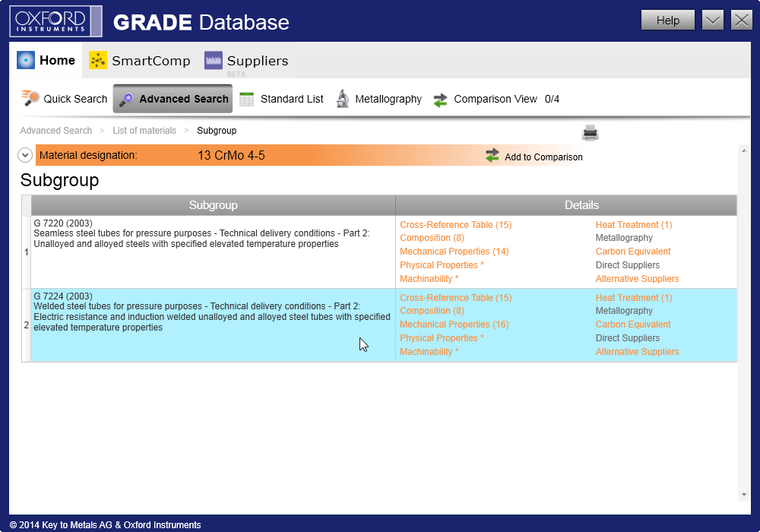Open the Suppliers tab
Viewport: 760px width, 532px height.
(x=246, y=61)
